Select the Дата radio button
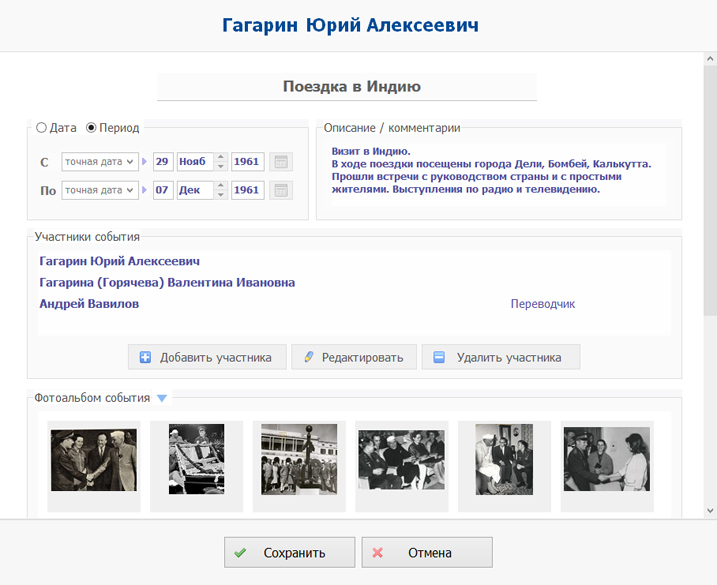 [42, 128]
